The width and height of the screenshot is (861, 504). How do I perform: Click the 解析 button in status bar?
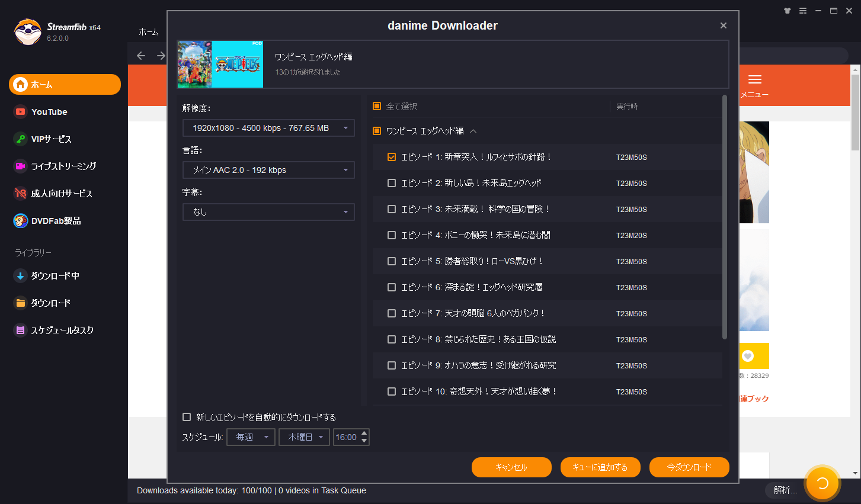[x=785, y=490]
